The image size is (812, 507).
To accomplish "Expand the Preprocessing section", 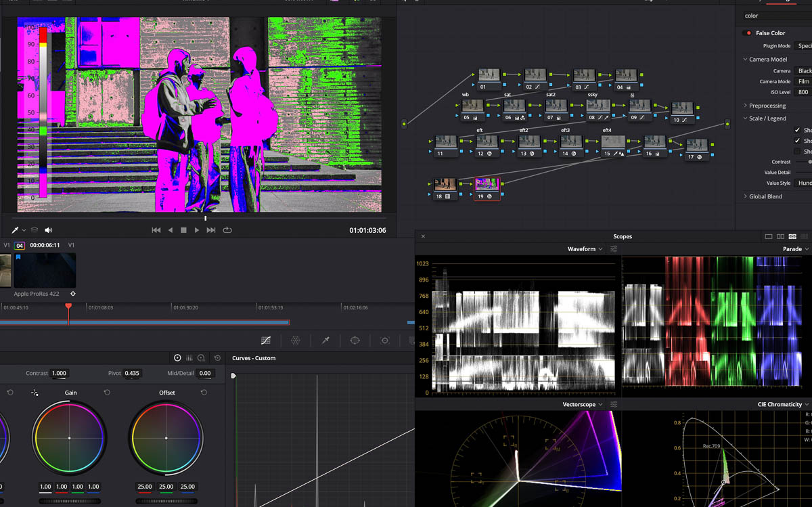I will pyautogui.click(x=767, y=106).
